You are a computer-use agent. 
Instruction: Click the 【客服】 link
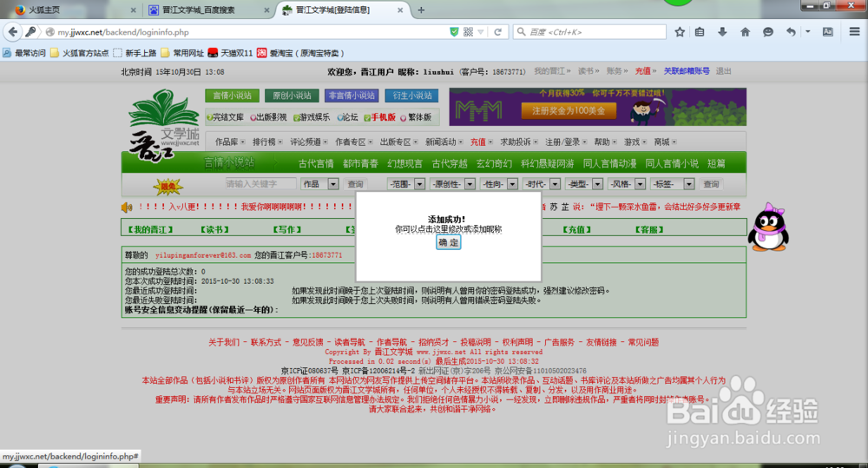[x=649, y=229]
